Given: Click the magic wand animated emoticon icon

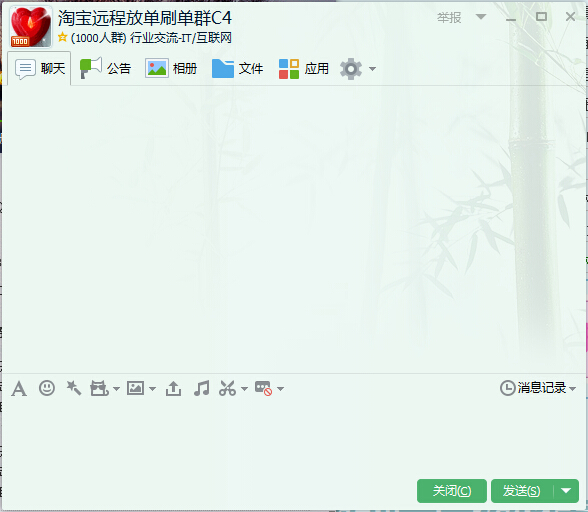Looking at the screenshot, I should tap(74, 388).
